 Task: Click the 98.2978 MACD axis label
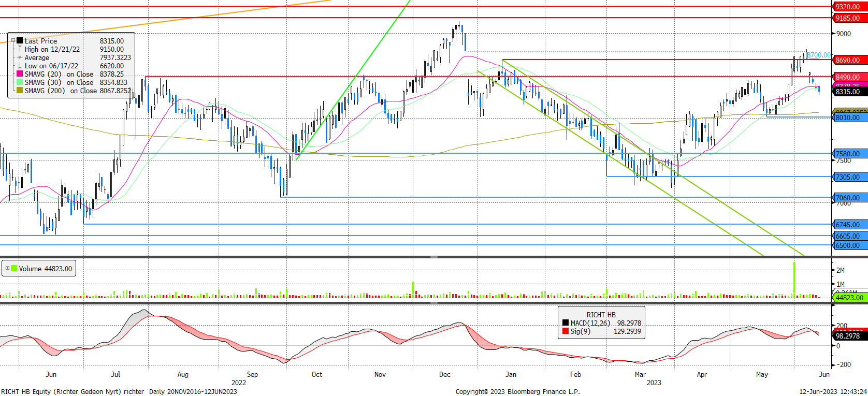[x=849, y=336]
